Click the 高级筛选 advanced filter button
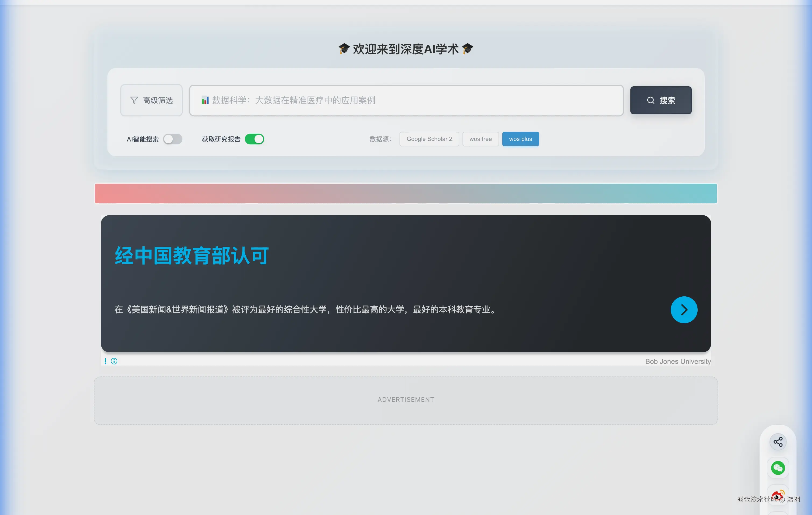This screenshot has width=812, height=515. 151,100
